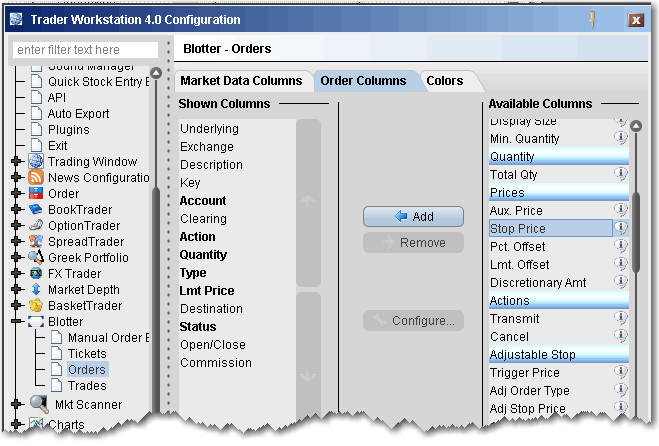Click the filter text input field
The height and width of the screenshot is (446, 659).
86,50
